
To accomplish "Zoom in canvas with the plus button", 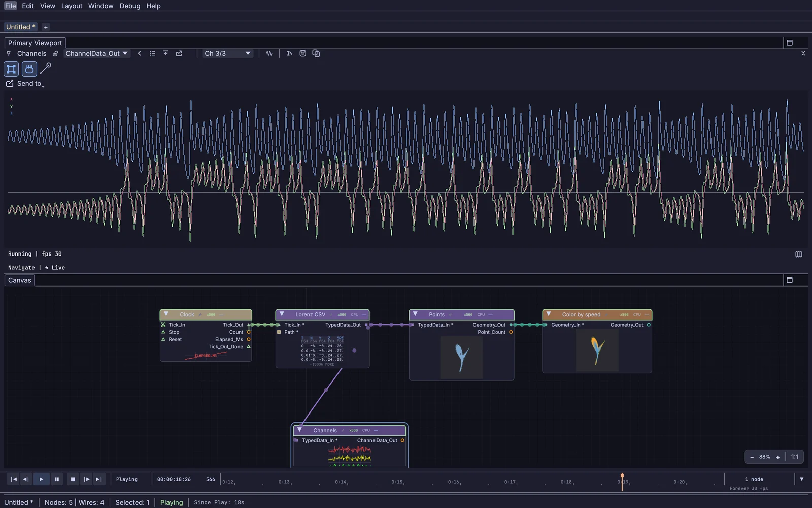I will point(777,457).
